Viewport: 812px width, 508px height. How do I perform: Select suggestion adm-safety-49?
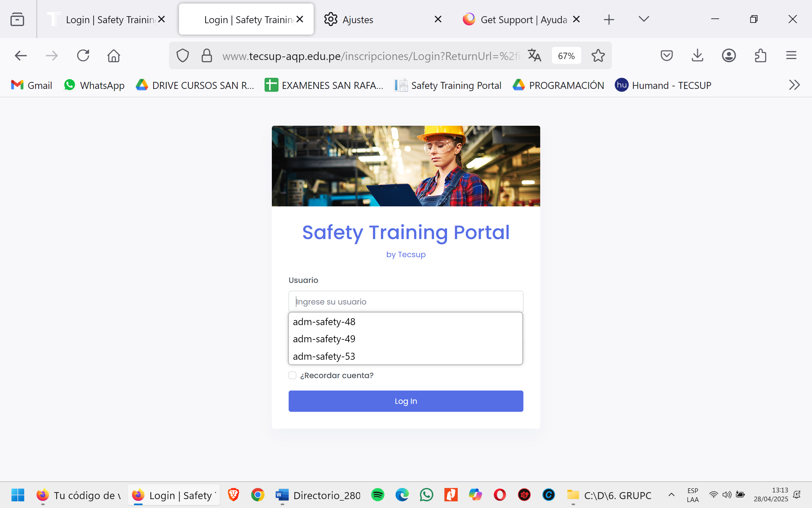point(405,339)
